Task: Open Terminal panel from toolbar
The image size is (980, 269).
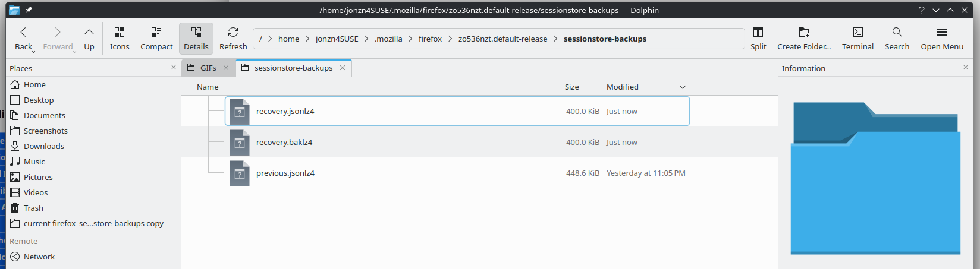Action: pyautogui.click(x=857, y=38)
